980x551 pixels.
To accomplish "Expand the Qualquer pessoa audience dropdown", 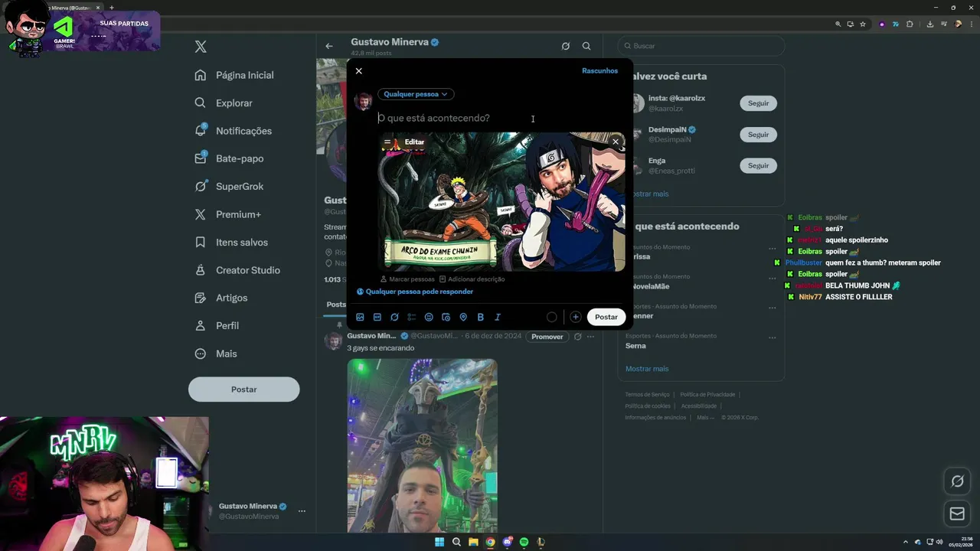I will coord(416,94).
